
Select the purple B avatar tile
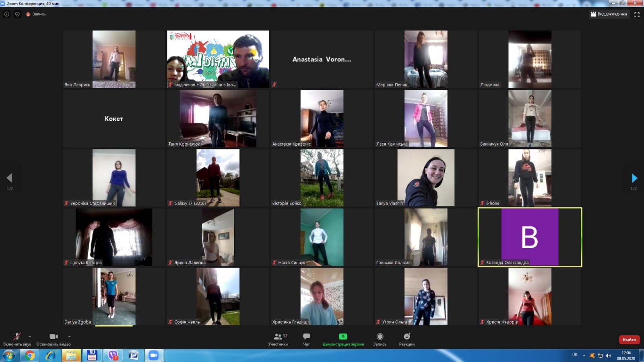(530, 237)
